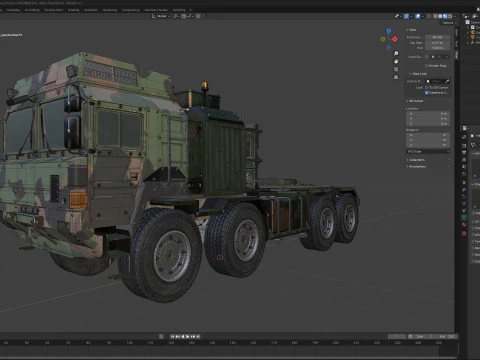Click 3D Cursor Rotation Z field
Viewport: 480px width, 360px height.
point(428,145)
